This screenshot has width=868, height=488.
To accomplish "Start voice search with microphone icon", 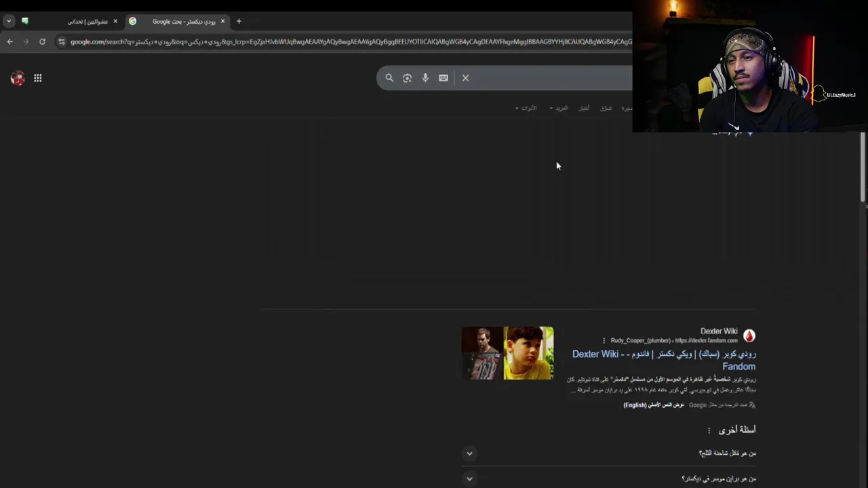I will 425,78.
